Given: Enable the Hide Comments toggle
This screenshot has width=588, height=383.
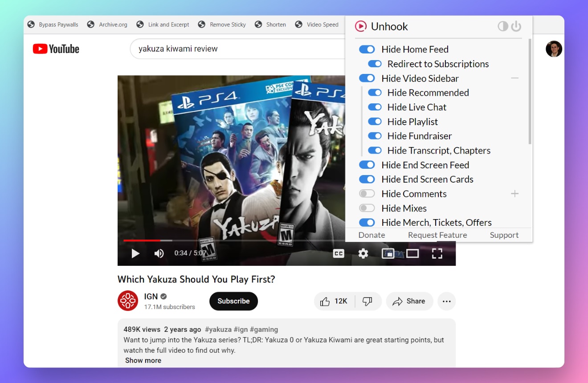Looking at the screenshot, I should coord(367,194).
